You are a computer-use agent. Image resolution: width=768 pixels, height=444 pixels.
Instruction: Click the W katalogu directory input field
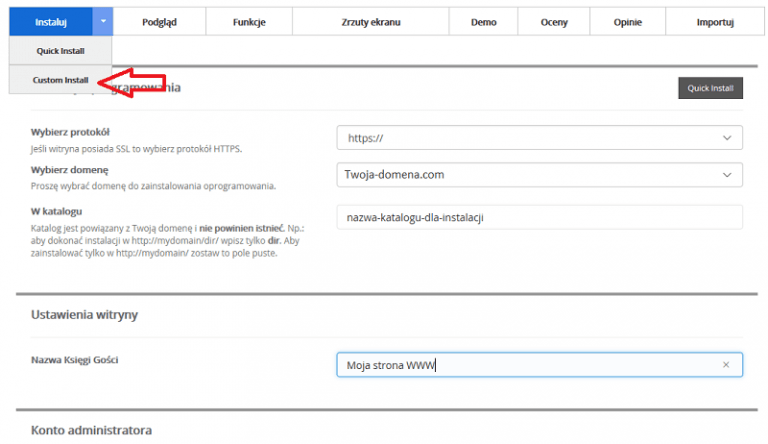539,217
